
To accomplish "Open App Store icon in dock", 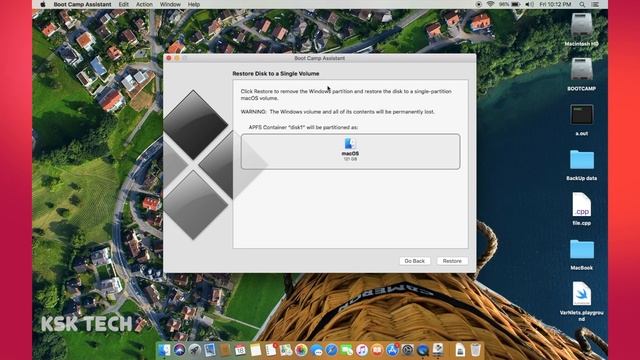I will (x=392, y=350).
